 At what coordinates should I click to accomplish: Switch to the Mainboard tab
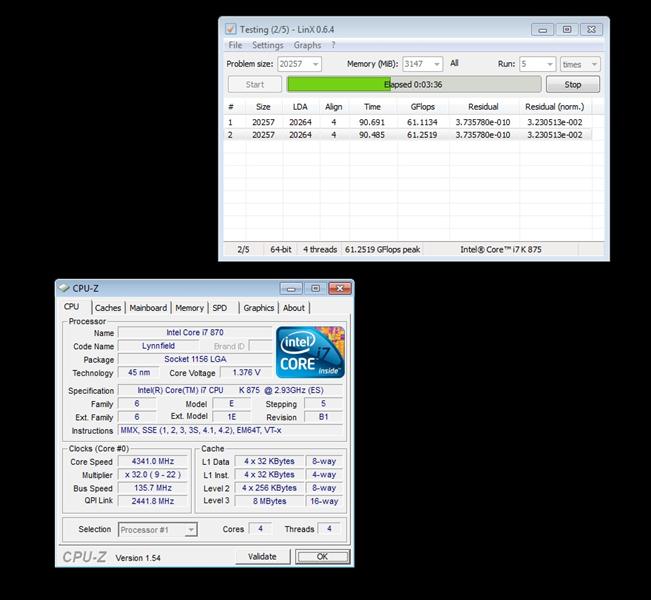coord(148,308)
